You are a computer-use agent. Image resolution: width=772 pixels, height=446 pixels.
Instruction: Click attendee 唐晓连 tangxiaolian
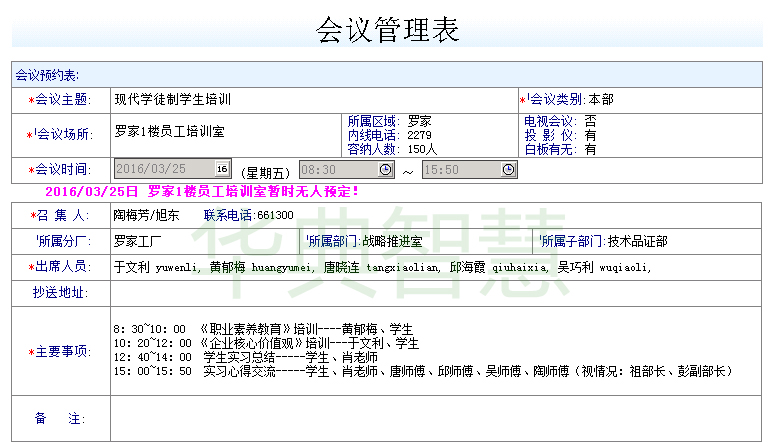click(x=382, y=267)
